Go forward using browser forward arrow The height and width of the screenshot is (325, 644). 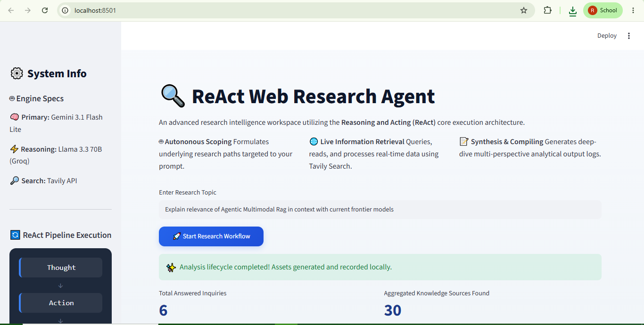pyautogui.click(x=28, y=10)
